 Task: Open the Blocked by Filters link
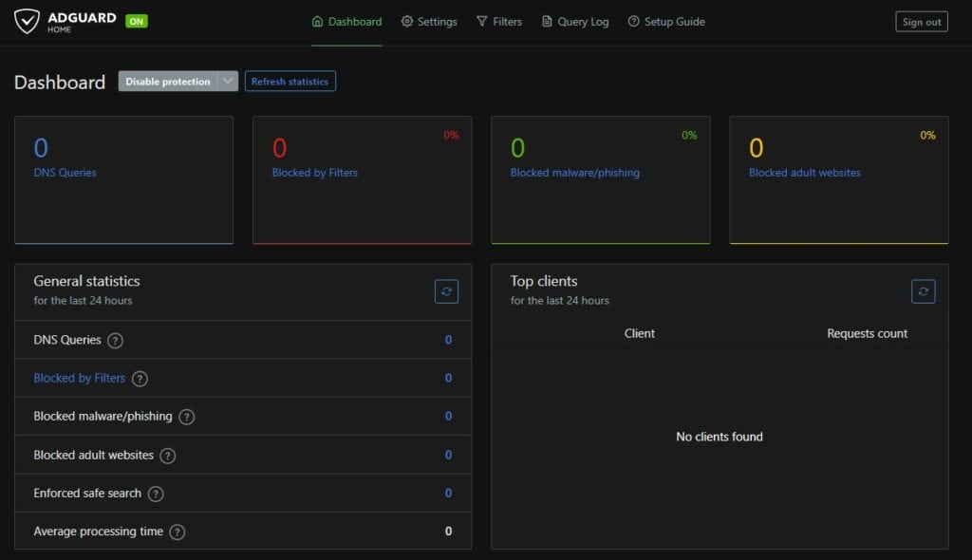[x=80, y=378]
